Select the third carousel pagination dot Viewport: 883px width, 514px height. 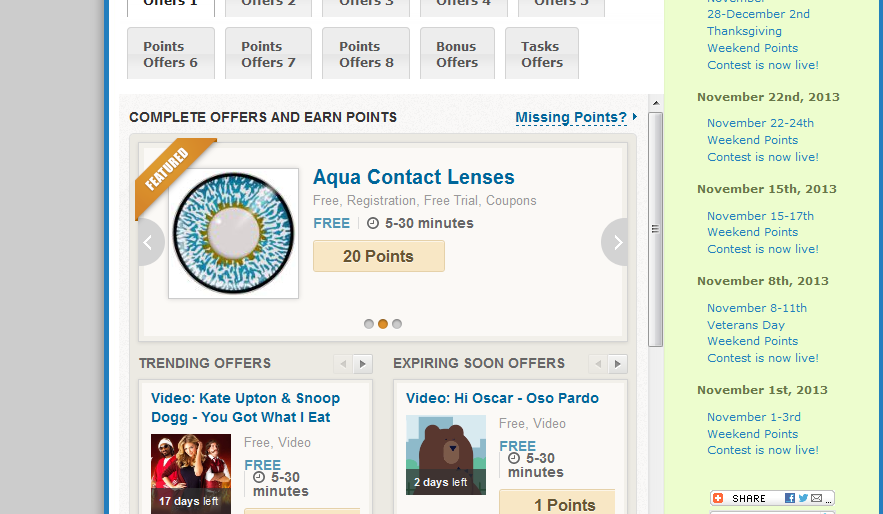click(397, 324)
